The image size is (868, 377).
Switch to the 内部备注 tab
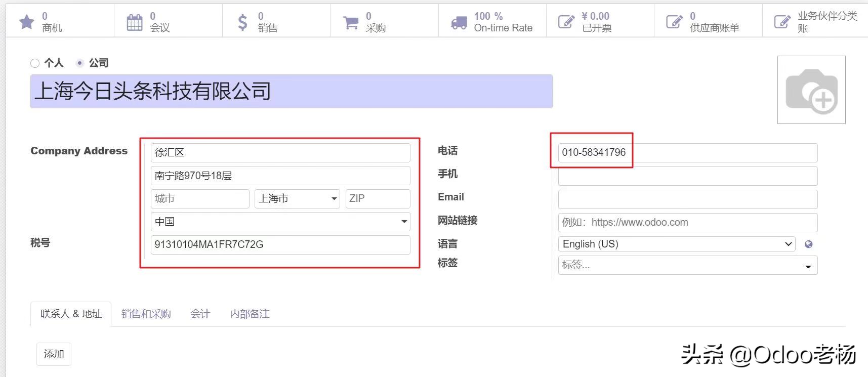click(x=250, y=314)
